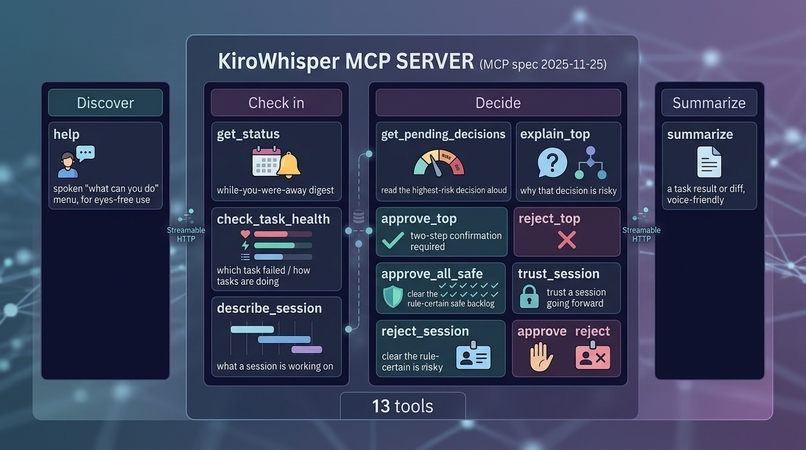Click the purple bar in describe_session timeline
This screenshot has height=450, width=806.
pos(307,350)
